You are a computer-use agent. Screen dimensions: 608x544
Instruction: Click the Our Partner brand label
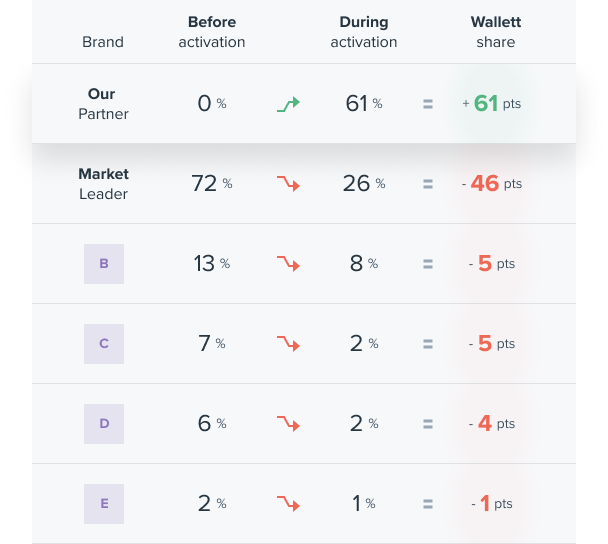coord(103,104)
